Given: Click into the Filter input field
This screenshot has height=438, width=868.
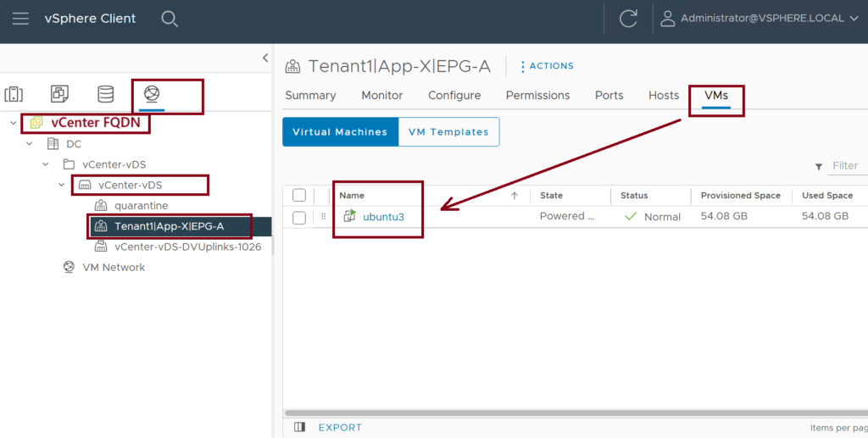Looking at the screenshot, I should click(847, 166).
